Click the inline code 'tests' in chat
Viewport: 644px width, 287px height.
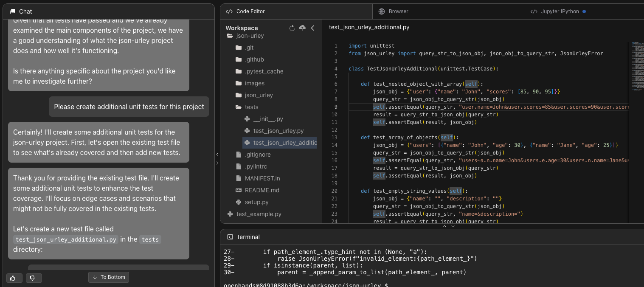point(150,239)
